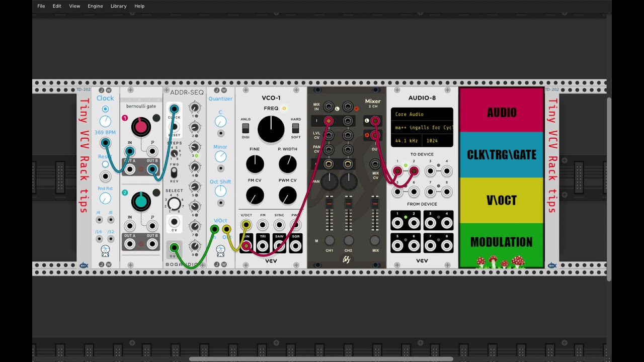
Task: Click the ADDR-SEQ step 1 knob
Action: tap(195, 107)
